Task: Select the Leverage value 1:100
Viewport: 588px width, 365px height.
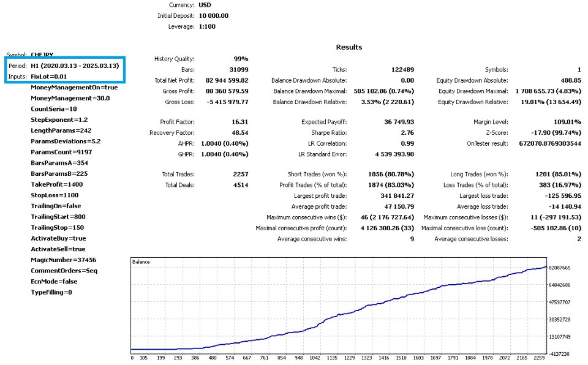Action: click(x=207, y=26)
